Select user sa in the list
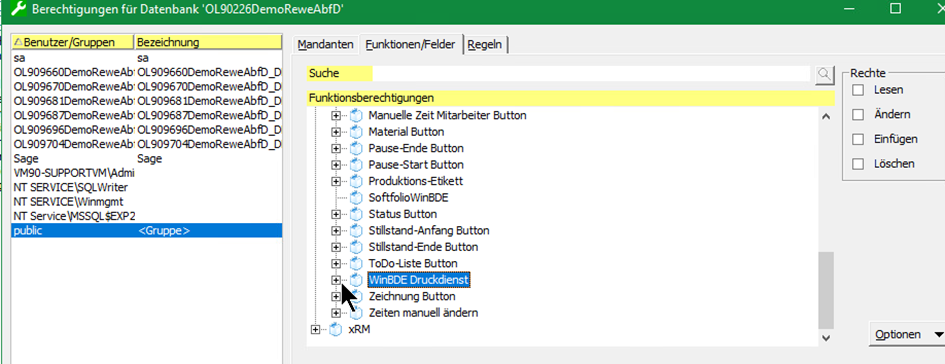945x364 pixels. [146, 58]
